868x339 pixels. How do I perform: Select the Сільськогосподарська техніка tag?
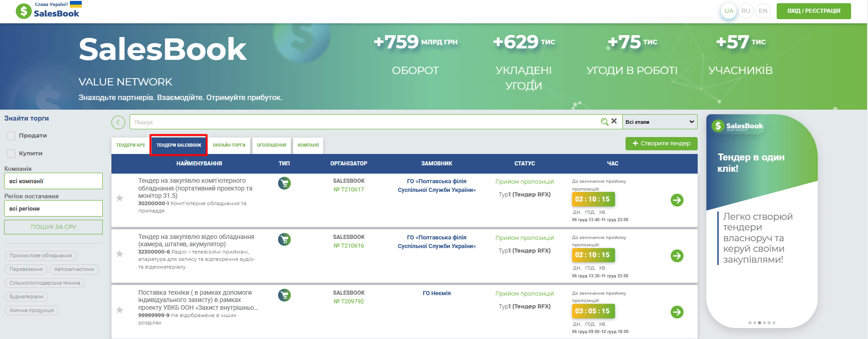[x=45, y=283]
